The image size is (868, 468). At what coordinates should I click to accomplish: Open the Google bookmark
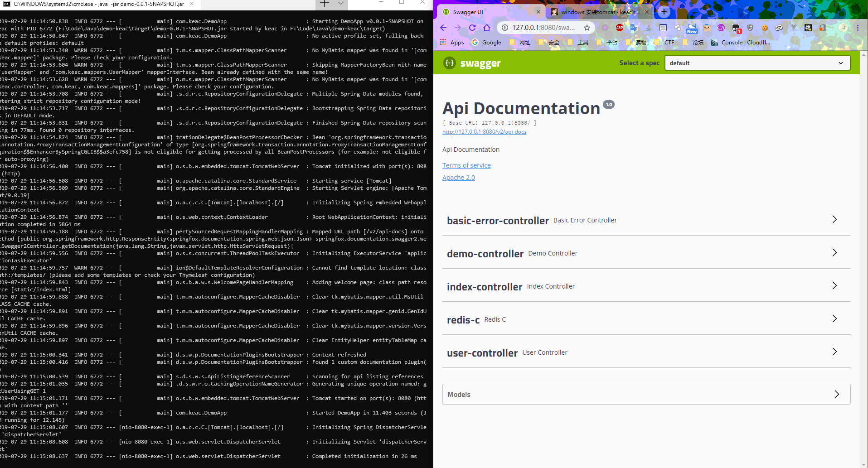pos(487,42)
